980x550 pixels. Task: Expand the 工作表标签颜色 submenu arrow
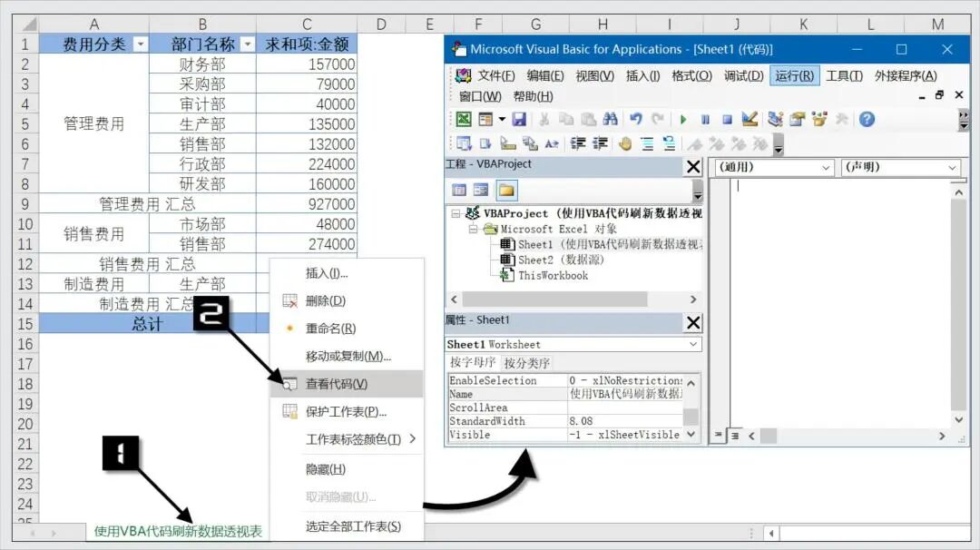pos(413,438)
